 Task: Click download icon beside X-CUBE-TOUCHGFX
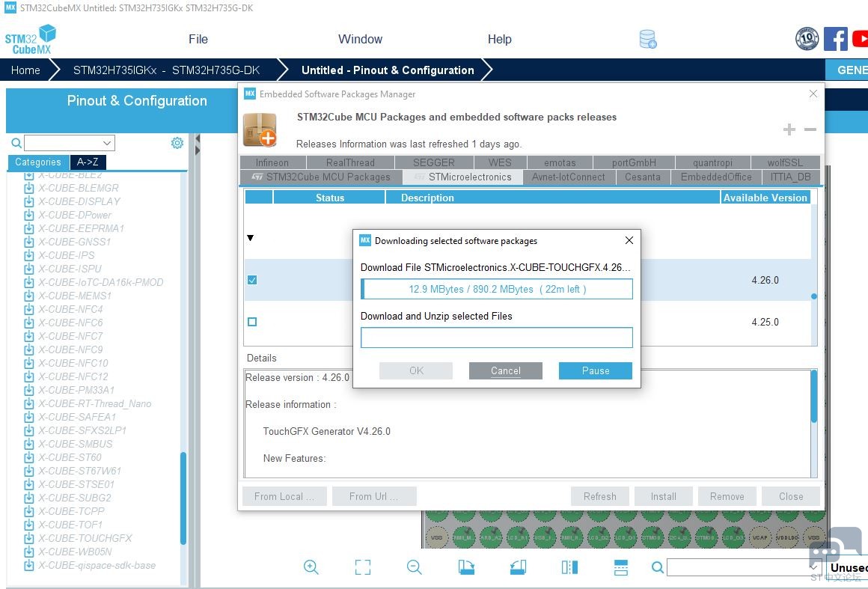tap(29, 538)
